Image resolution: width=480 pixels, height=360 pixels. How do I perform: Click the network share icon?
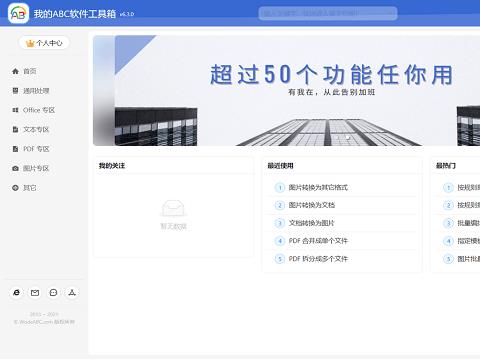click(72, 293)
